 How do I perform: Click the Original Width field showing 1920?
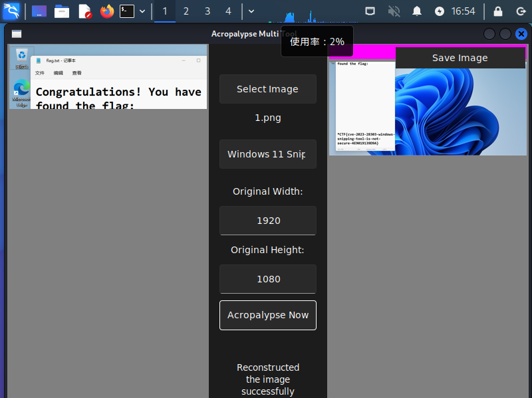[x=267, y=221]
